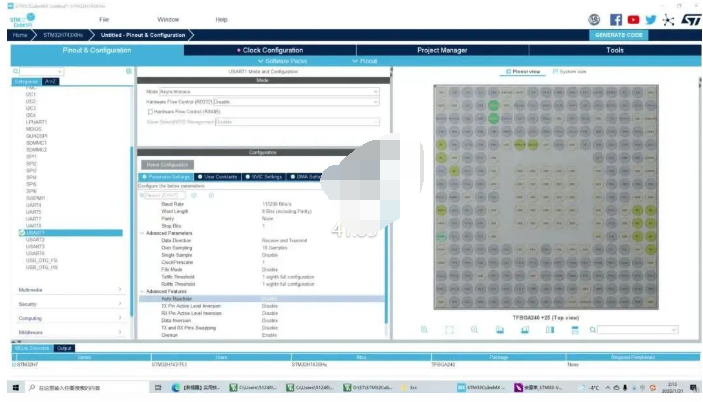Open the ST Twitter icon

(x=651, y=20)
